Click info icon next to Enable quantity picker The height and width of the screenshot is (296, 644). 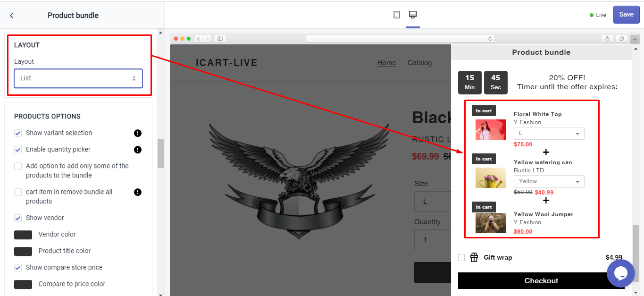pos(138,150)
